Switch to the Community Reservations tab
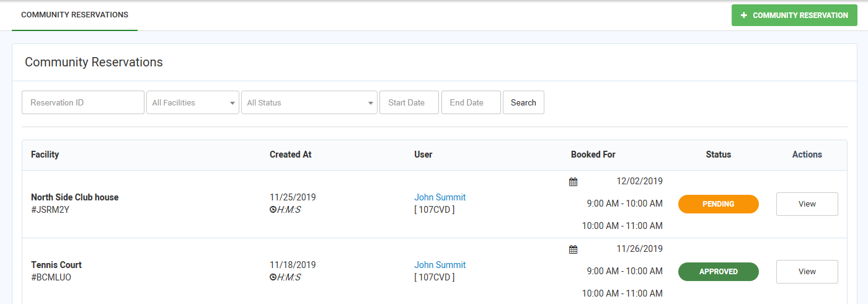The height and width of the screenshot is (304, 868). click(x=74, y=15)
